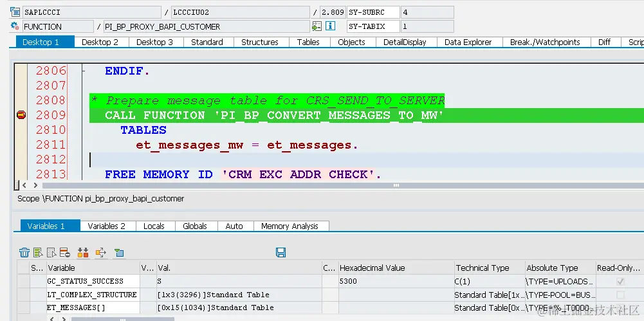Click the Absolute Type column header
644x321 pixels.
(x=560, y=268)
